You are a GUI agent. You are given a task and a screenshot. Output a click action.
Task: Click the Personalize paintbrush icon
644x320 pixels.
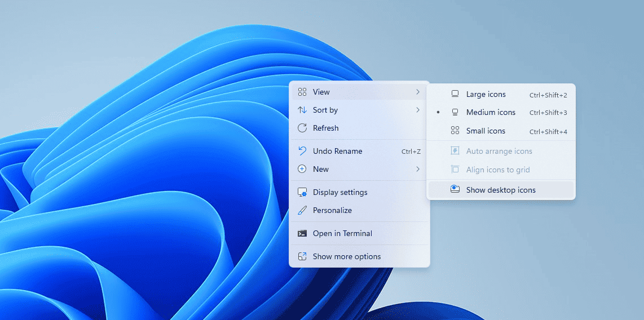click(x=302, y=211)
